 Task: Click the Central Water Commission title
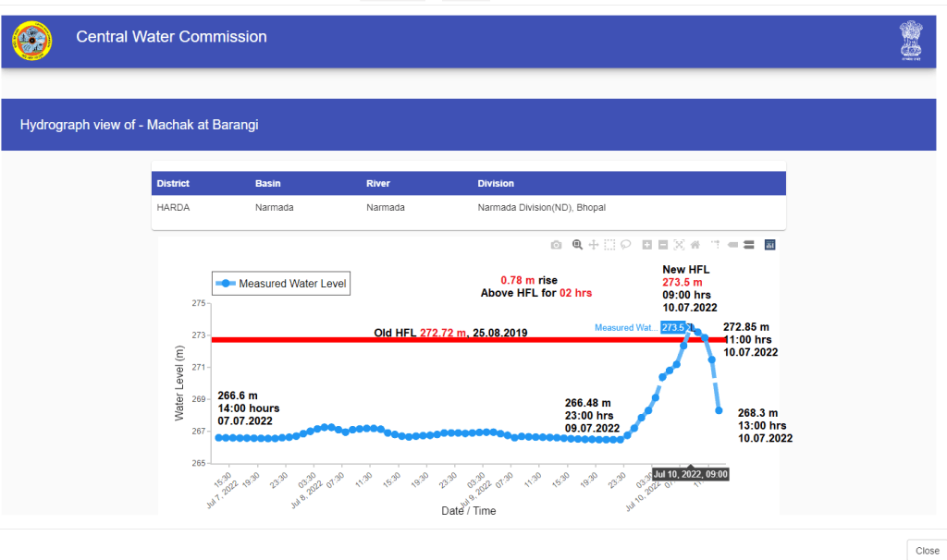pyautogui.click(x=171, y=37)
